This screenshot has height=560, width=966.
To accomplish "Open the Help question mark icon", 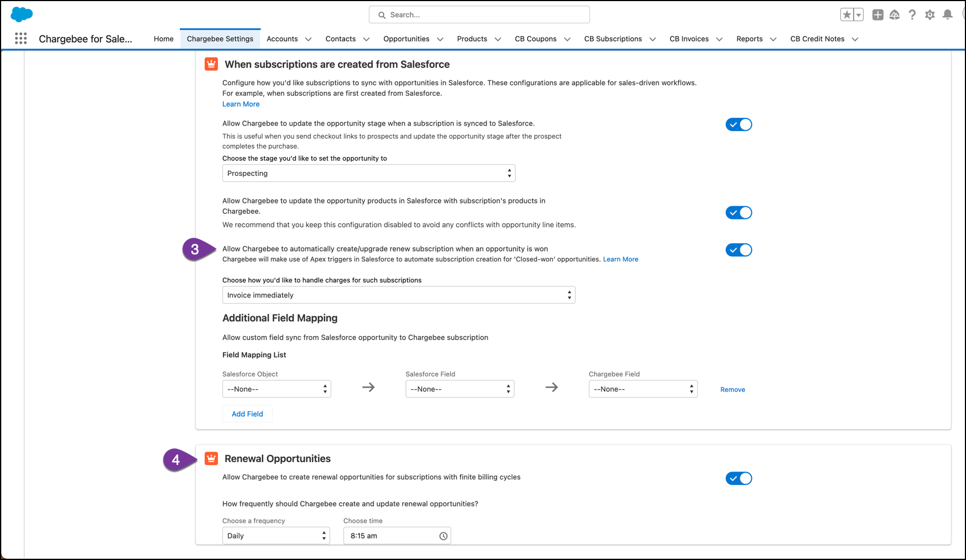I will [912, 15].
